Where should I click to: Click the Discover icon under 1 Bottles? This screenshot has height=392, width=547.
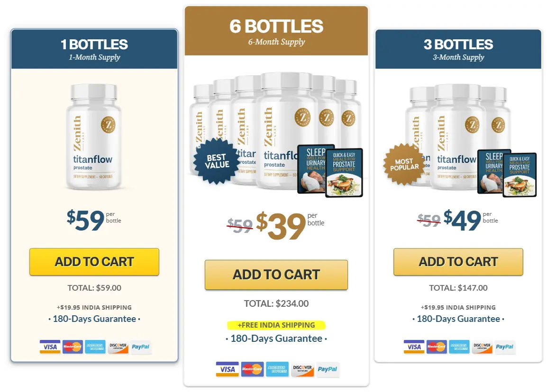click(x=118, y=347)
